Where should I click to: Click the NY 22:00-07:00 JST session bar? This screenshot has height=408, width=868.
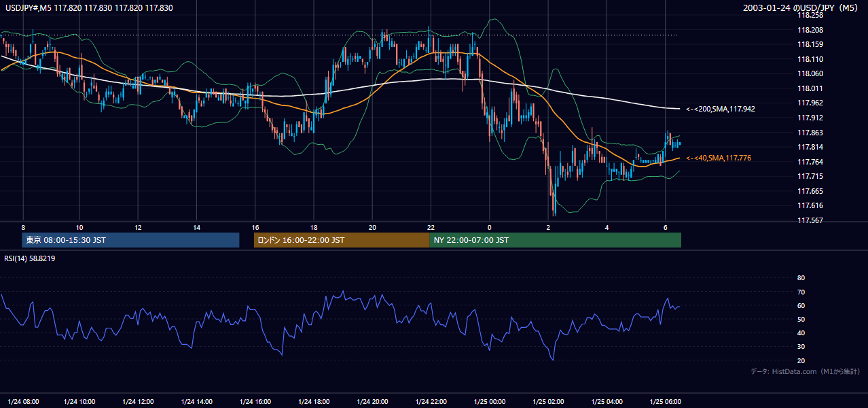point(555,240)
